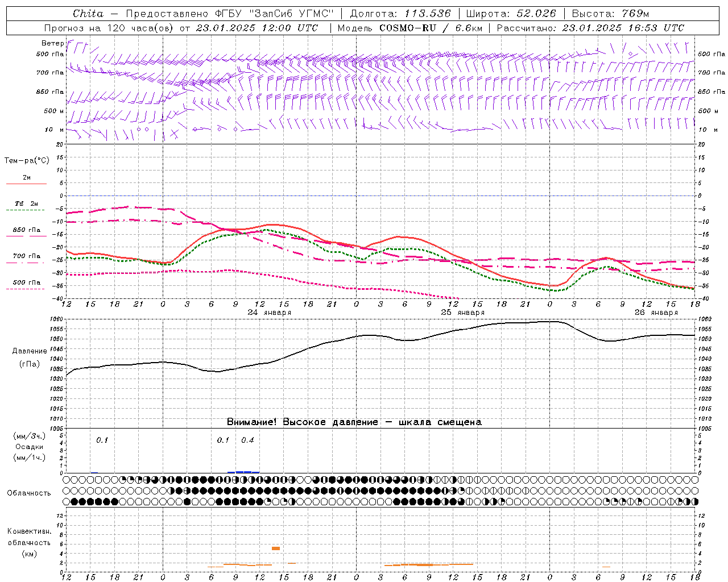Click the 'Прогноз на 120 часа(ов)' forecast header
This screenshot has width=728, height=582.
click(109, 28)
